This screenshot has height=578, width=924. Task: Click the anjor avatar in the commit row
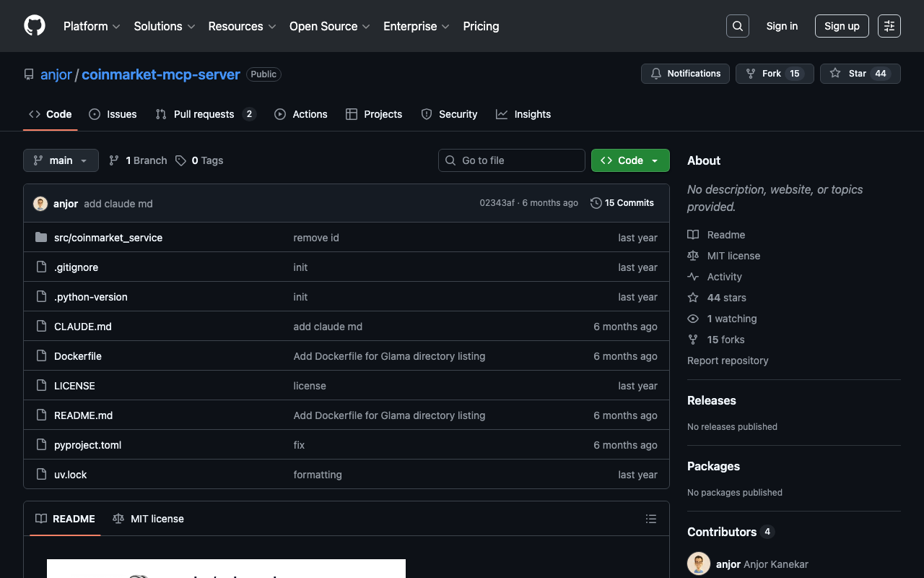coord(40,204)
